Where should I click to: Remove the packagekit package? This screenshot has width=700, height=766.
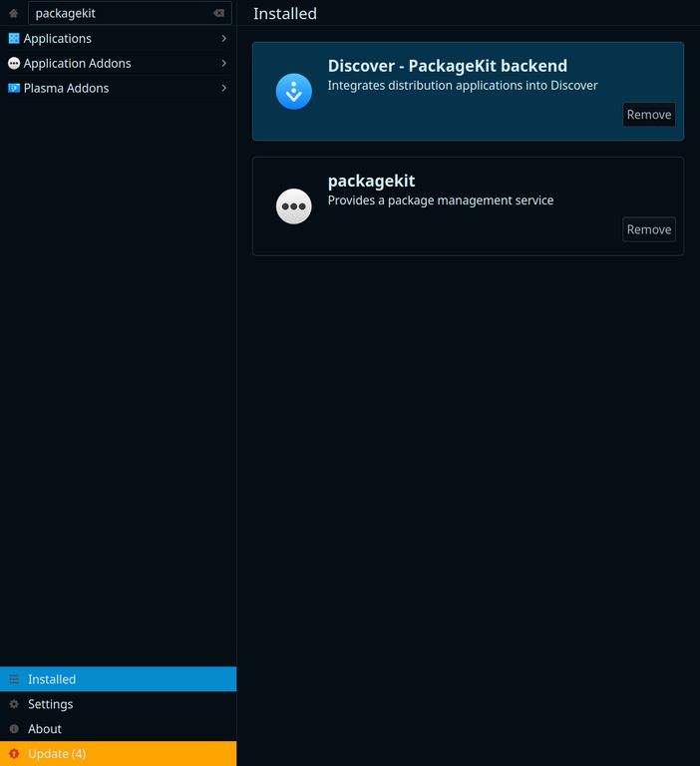click(648, 229)
